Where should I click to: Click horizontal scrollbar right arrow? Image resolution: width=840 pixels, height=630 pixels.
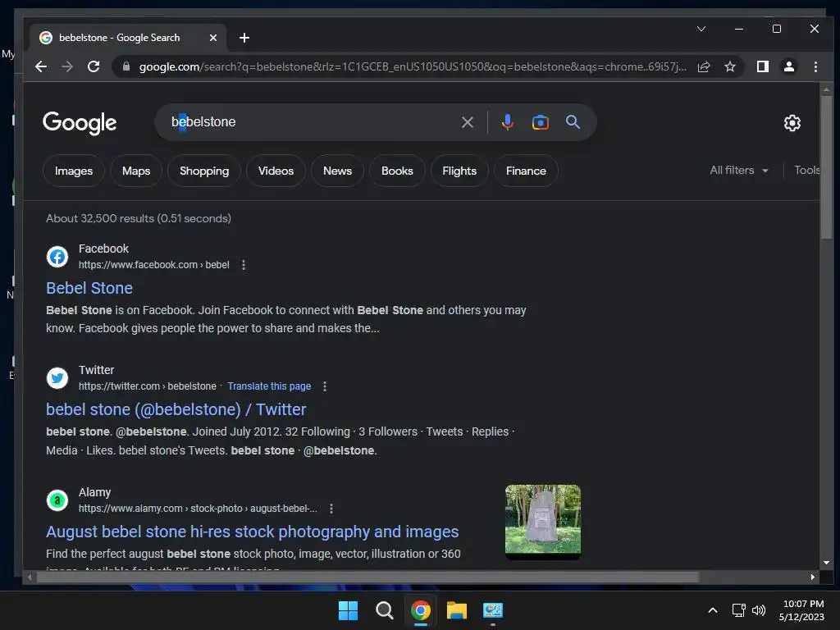pyautogui.click(x=812, y=577)
